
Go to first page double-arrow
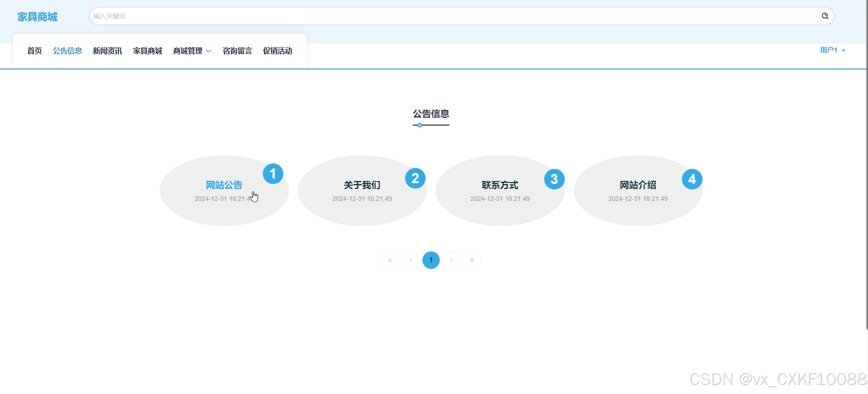tap(390, 260)
